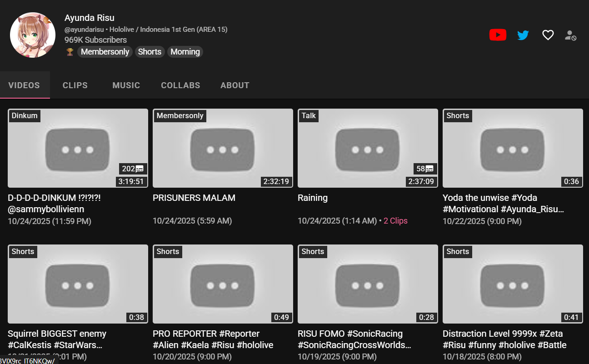
Task: Open the Distraction Level 9999x short thumbnail
Action: coord(513,284)
